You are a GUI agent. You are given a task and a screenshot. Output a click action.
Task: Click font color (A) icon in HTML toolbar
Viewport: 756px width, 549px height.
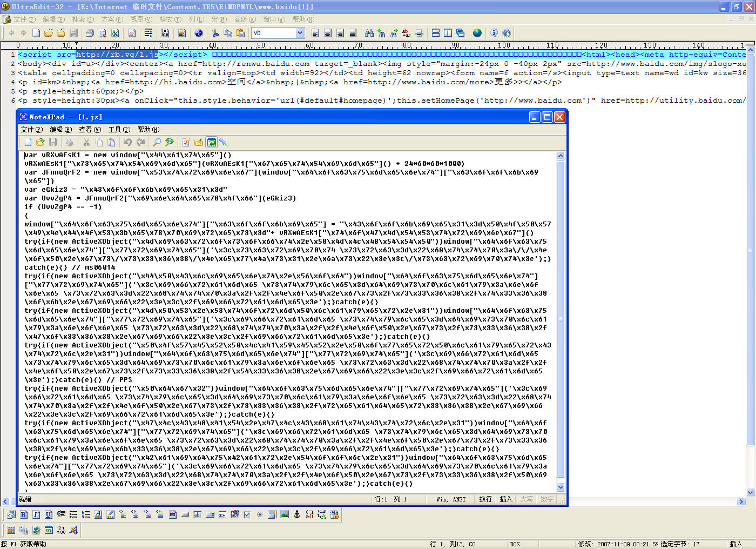tap(98, 514)
